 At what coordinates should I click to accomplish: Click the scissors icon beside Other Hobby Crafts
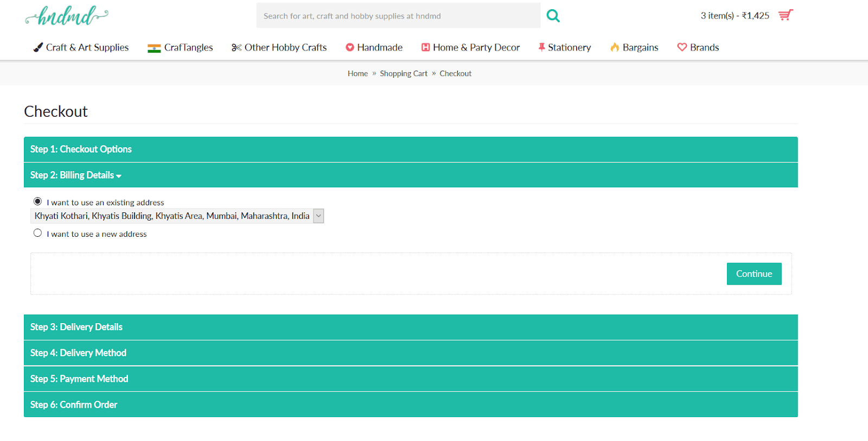[236, 47]
